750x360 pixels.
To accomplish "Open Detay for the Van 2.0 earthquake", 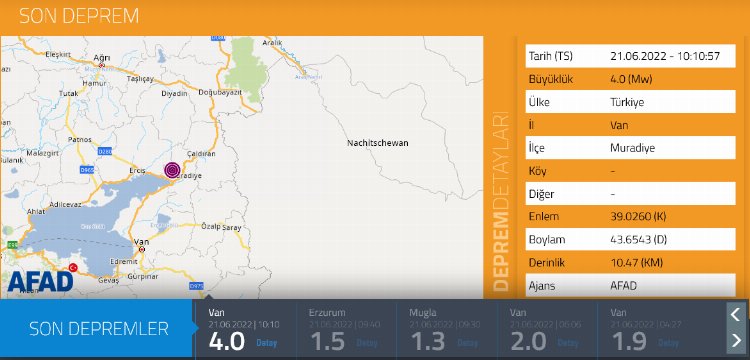I will 568,343.
